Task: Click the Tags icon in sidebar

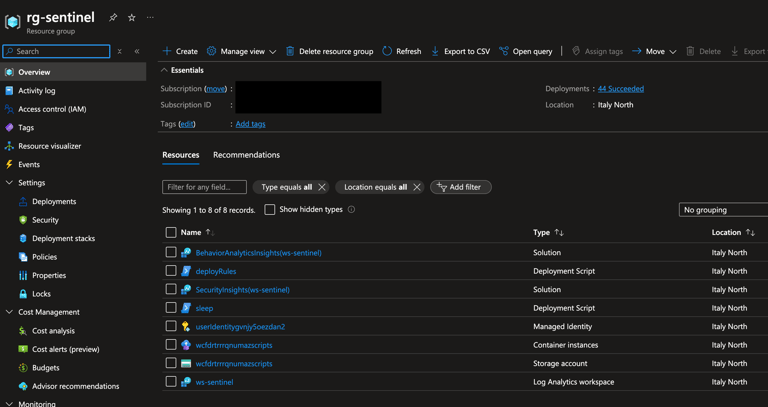Action: [9, 127]
